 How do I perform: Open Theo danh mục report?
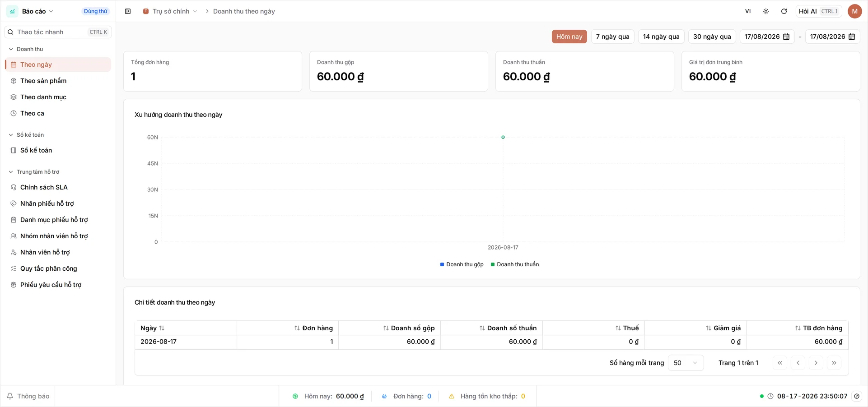pyautogui.click(x=58, y=97)
